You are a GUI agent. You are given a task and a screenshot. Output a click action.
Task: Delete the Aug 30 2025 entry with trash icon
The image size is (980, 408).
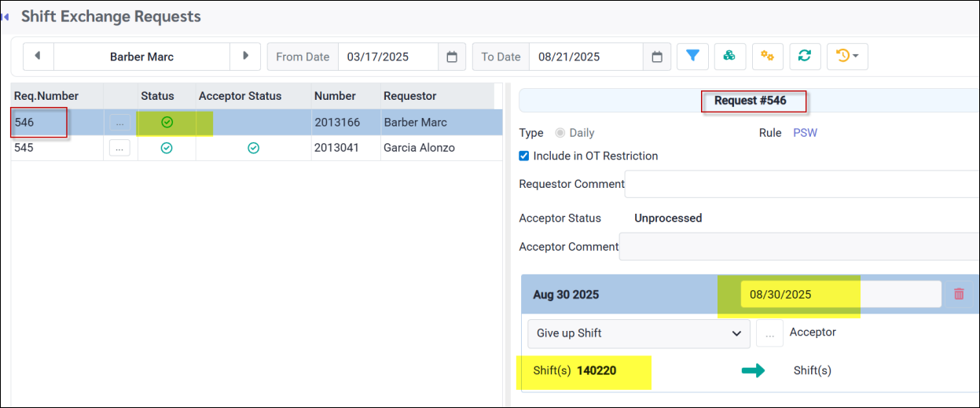[x=959, y=294]
